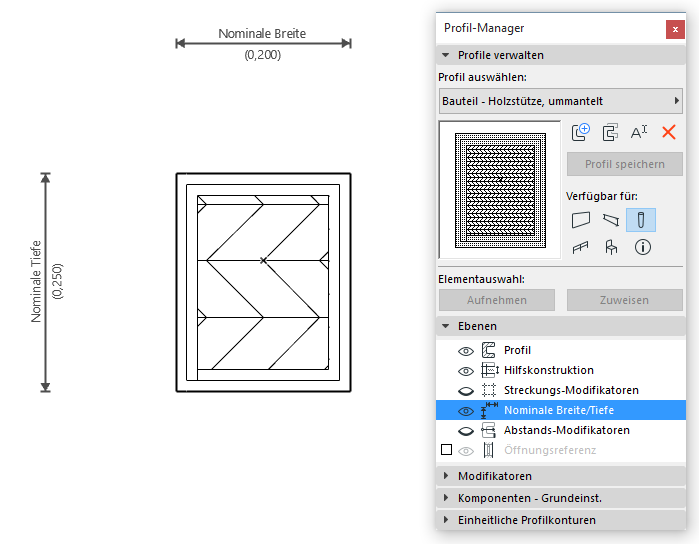Delete the profile with red X icon

(669, 132)
